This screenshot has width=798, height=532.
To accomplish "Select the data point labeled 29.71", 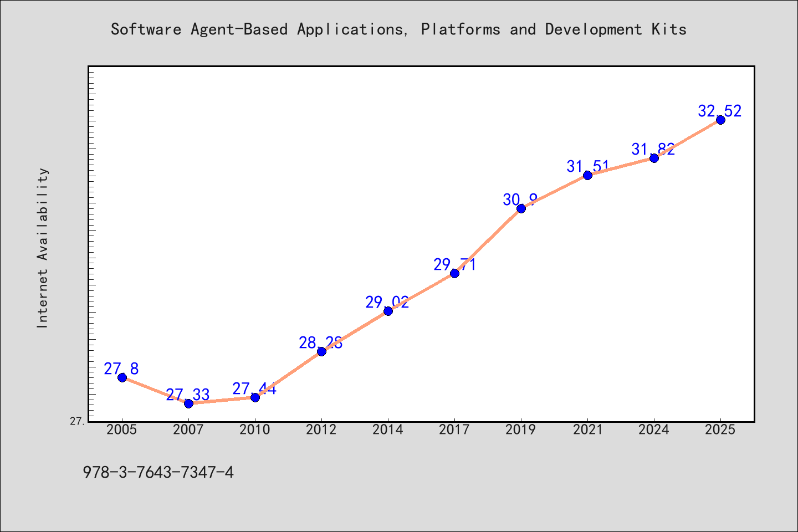I will point(454,273).
